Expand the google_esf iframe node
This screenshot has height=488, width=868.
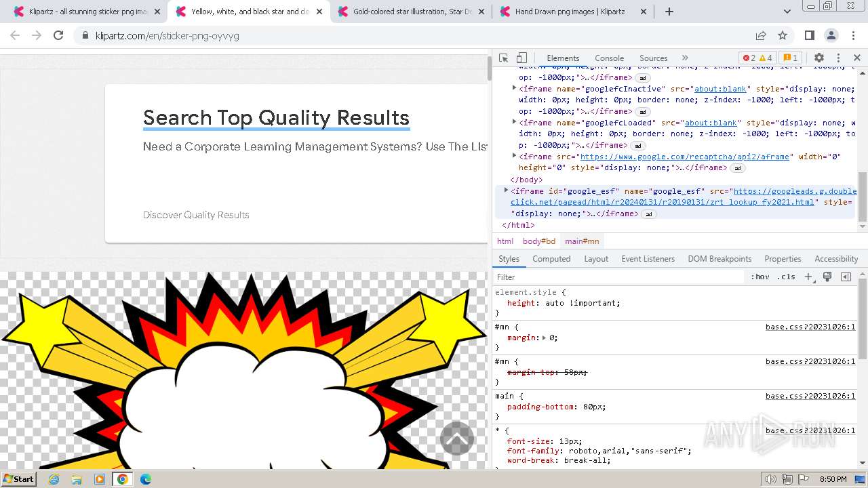tap(506, 190)
